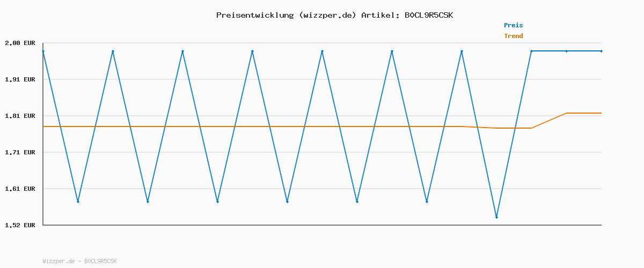644x268 pixels.
Task: Click the left start of the orange trend line
Action: pyautogui.click(x=43, y=126)
